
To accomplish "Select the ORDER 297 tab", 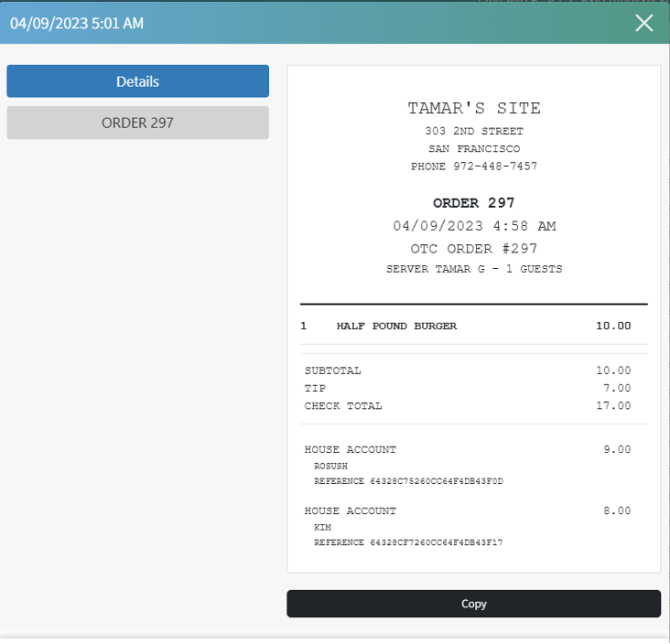I will point(137,123).
